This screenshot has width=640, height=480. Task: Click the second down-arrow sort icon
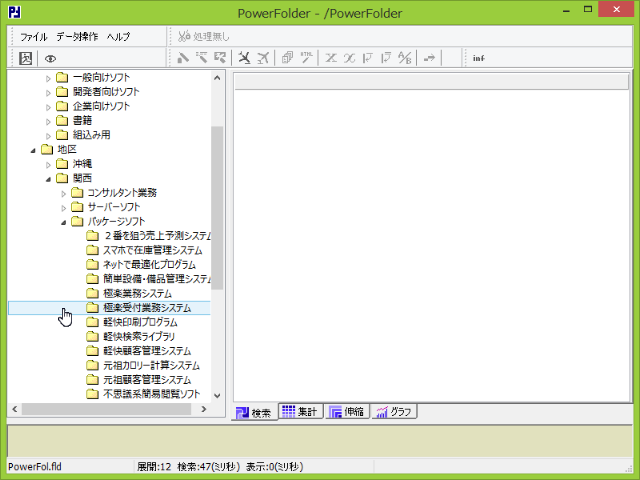[x=386, y=58]
